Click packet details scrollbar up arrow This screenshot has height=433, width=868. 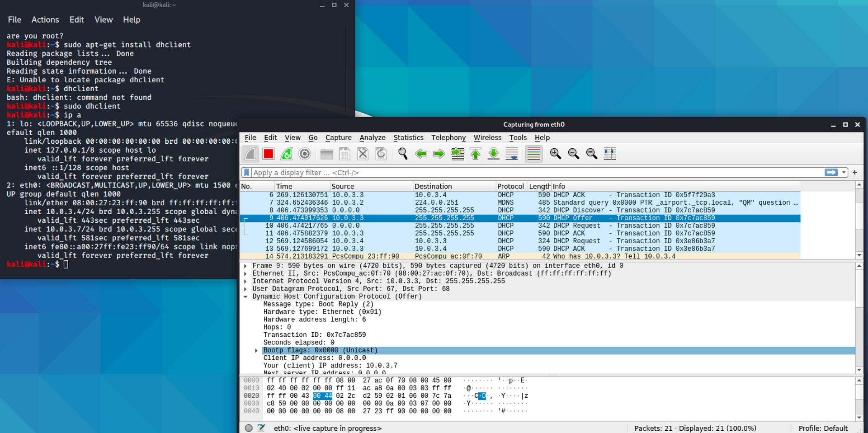[859, 266]
